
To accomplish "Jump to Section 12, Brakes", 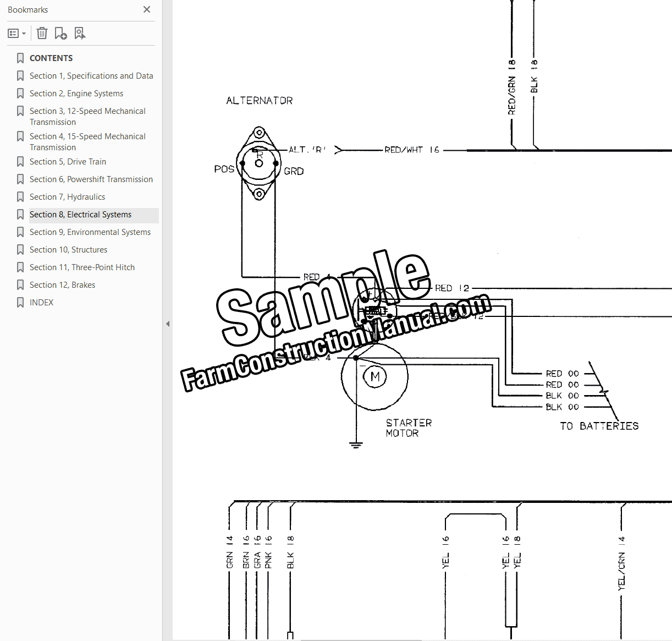I will click(62, 285).
